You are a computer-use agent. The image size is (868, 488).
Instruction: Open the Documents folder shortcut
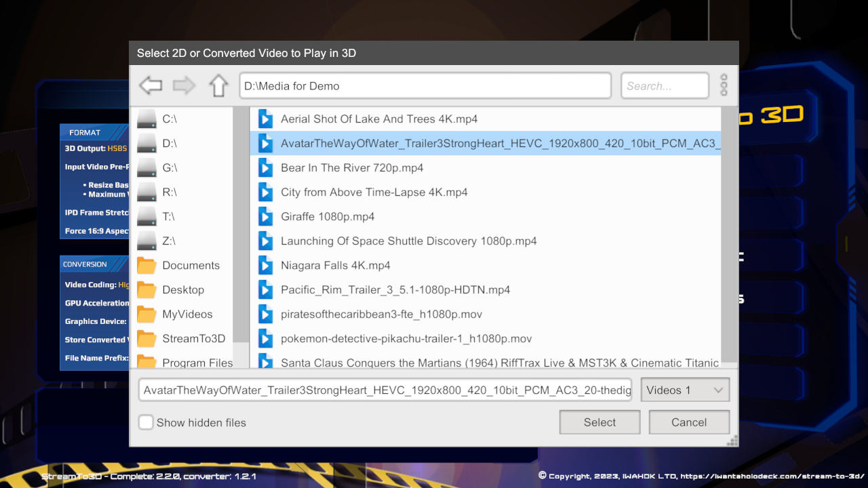191,265
